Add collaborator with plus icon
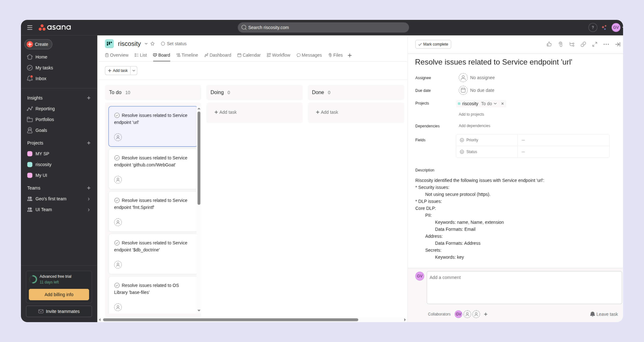 click(x=486, y=314)
